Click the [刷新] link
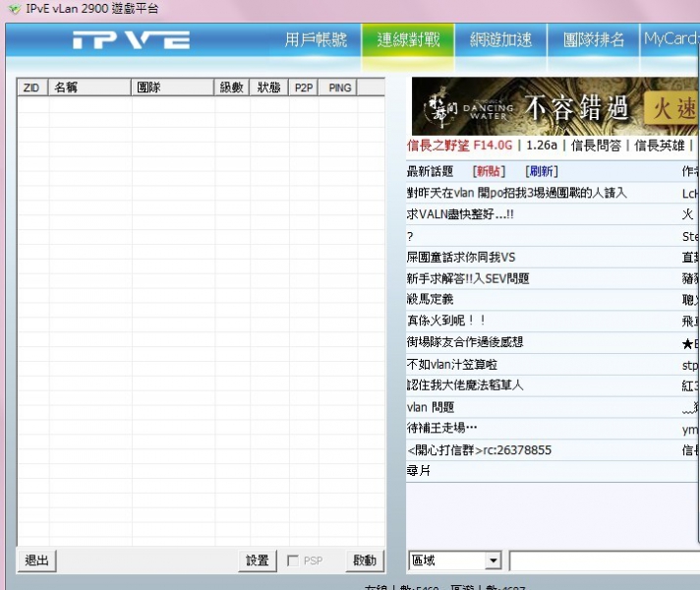Viewport: 700px width, 590px height. click(542, 171)
